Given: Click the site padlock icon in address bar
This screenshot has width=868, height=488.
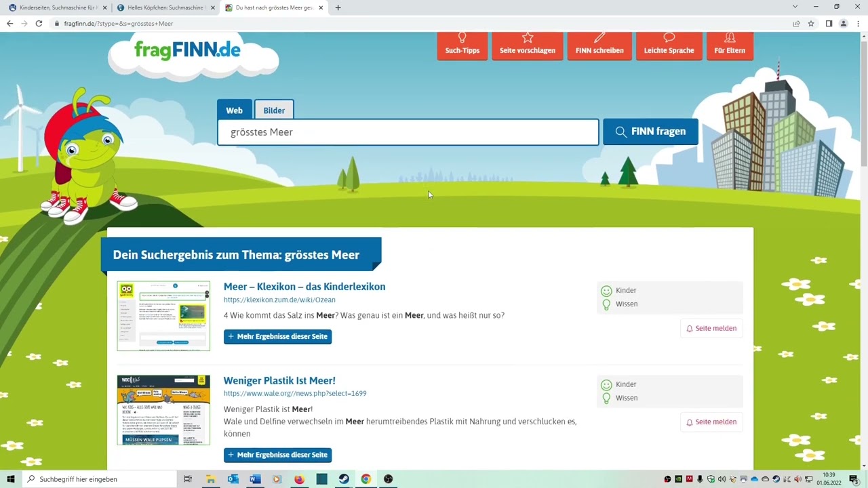Looking at the screenshot, I should point(57,24).
